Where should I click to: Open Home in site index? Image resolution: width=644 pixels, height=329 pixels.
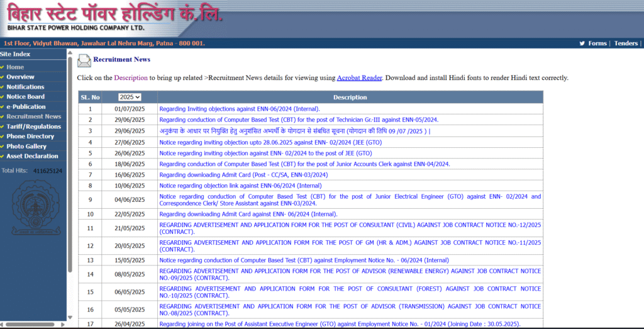[15, 67]
